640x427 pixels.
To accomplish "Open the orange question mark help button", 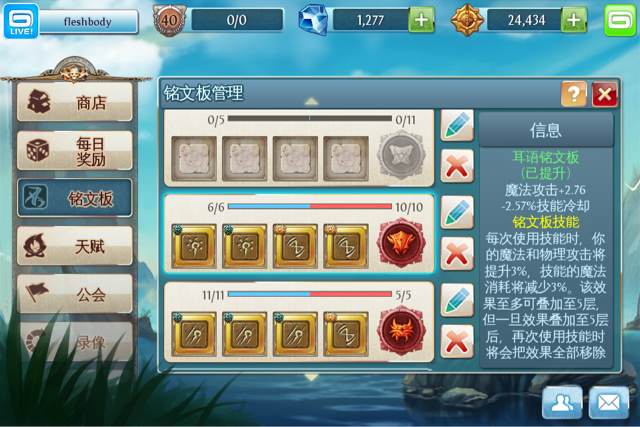I will [x=573, y=94].
